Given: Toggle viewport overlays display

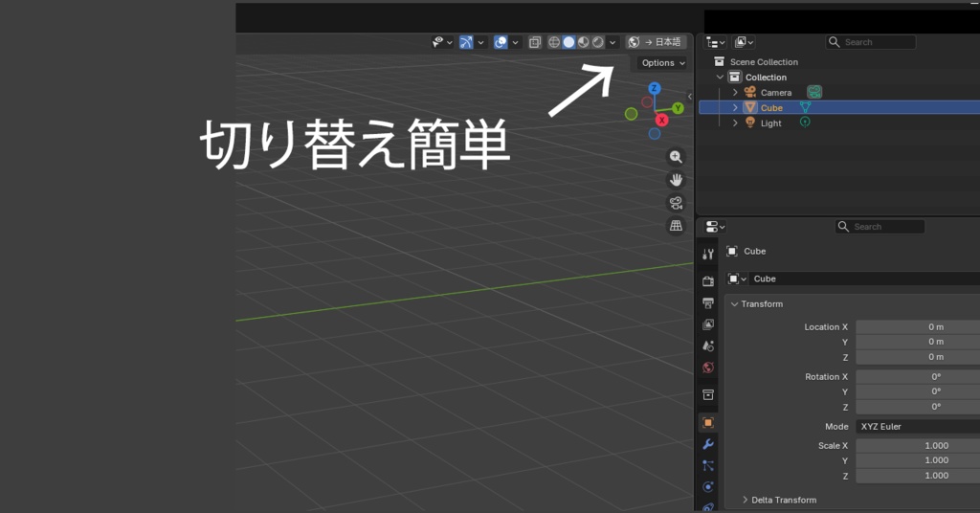Looking at the screenshot, I should 501,42.
